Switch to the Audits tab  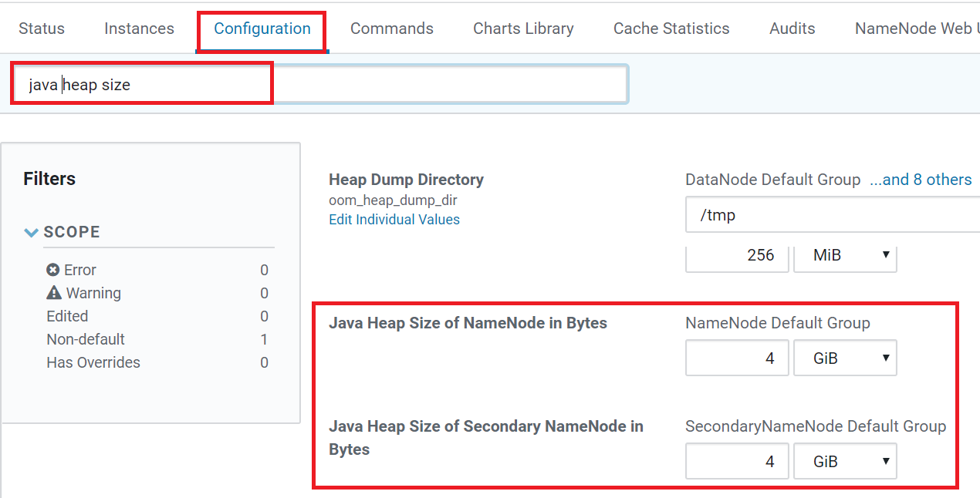(792, 29)
